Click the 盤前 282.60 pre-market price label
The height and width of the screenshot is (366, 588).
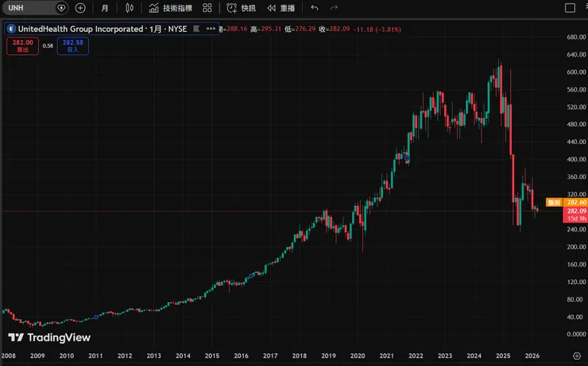[x=567, y=202]
